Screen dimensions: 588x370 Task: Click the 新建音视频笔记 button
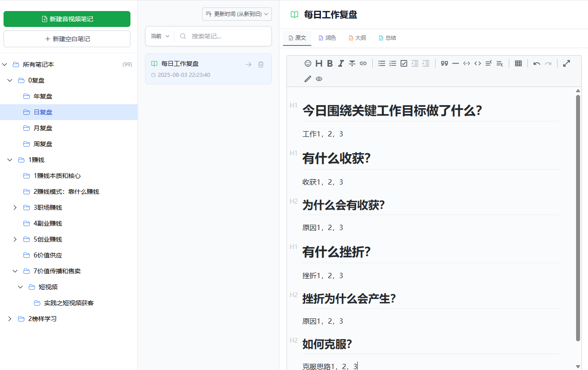(67, 19)
